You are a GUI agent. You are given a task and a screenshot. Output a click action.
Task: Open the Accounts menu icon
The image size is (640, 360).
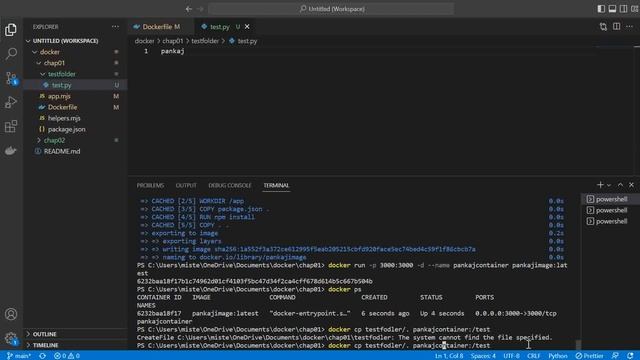[11, 314]
